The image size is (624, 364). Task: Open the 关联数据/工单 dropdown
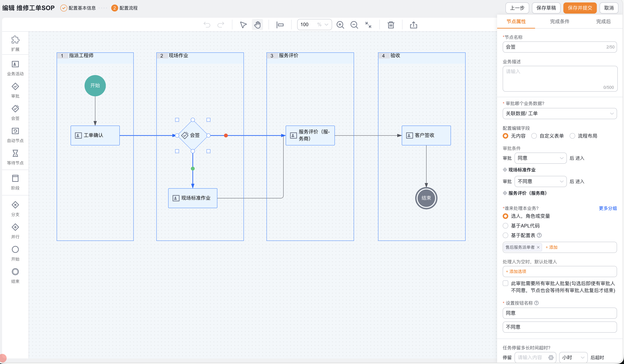559,114
